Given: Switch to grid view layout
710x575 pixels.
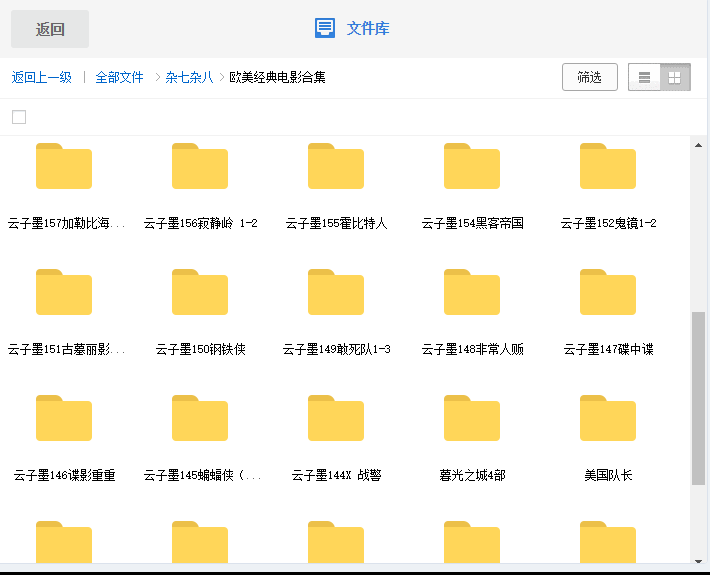Looking at the screenshot, I should [675, 77].
